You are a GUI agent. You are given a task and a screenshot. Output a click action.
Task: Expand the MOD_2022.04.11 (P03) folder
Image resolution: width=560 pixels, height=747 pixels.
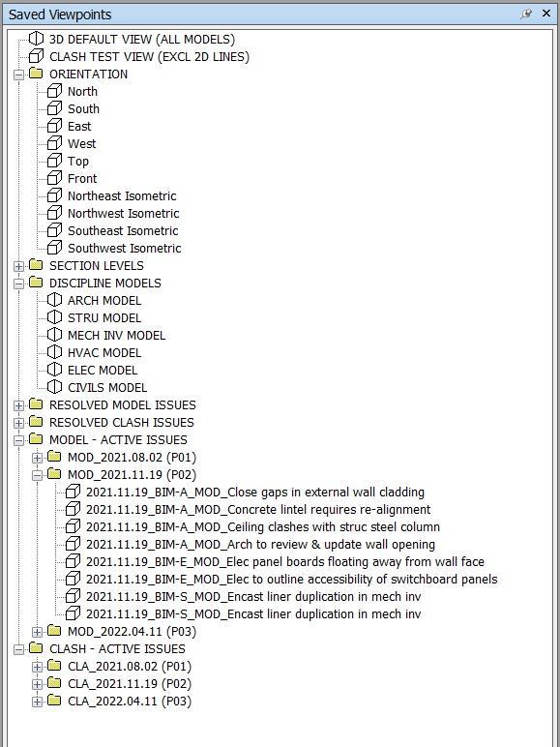click(x=37, y=632)
